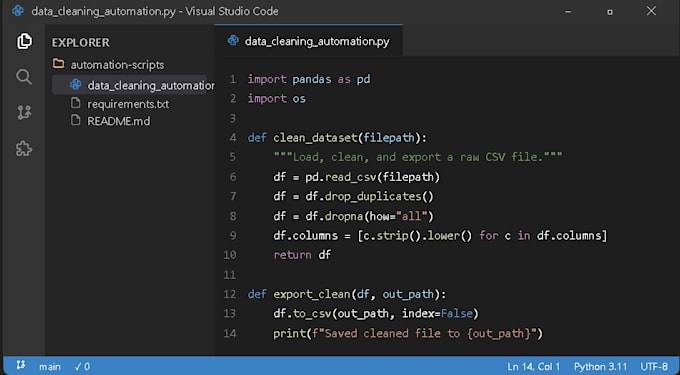Select the data_cleaning_automation.py editor tab
The width and height of the screenshot is (680, 375).
(308, 41)
